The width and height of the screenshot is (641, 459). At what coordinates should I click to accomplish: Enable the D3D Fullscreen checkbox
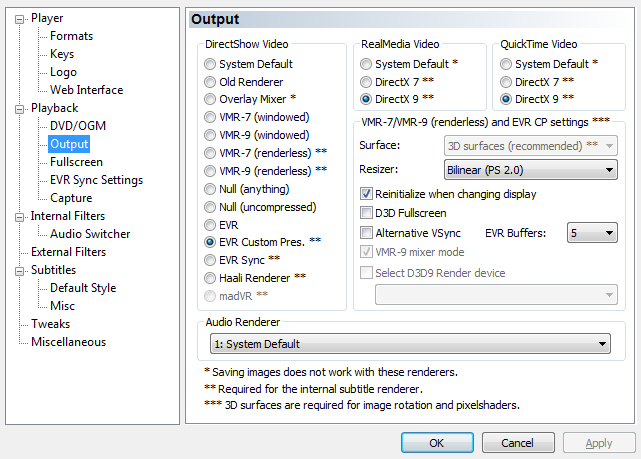366,213
